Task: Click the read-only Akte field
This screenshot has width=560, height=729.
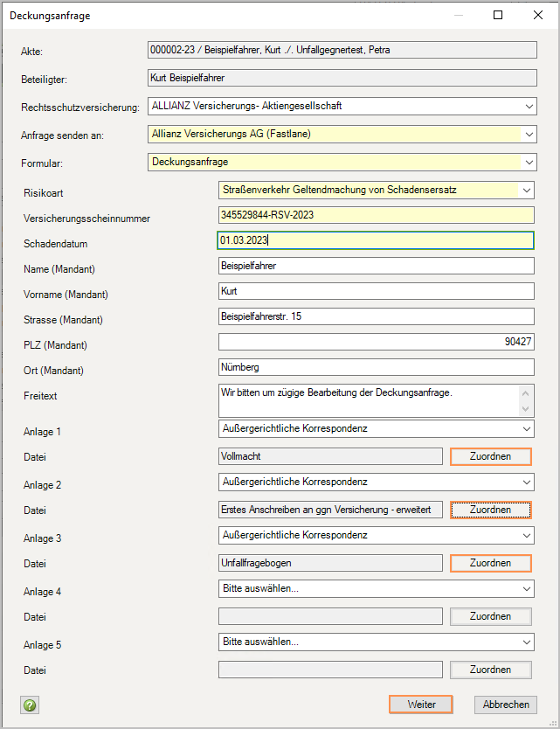Action: 342,50
